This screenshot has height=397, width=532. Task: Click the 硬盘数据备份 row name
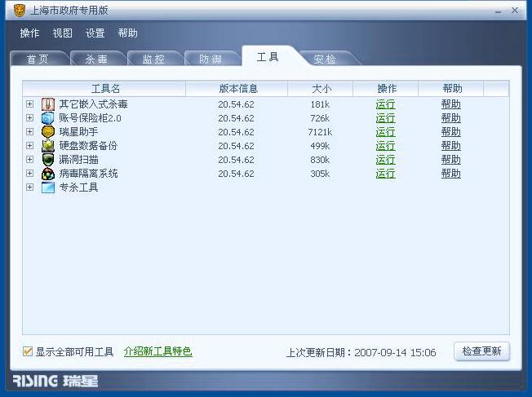88,146
